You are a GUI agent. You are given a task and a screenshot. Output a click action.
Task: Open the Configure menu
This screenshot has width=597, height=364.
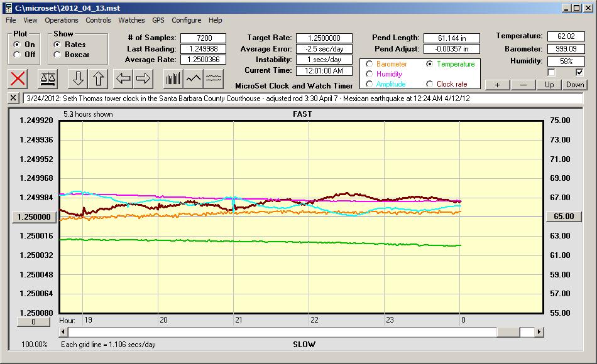[186, 20]
